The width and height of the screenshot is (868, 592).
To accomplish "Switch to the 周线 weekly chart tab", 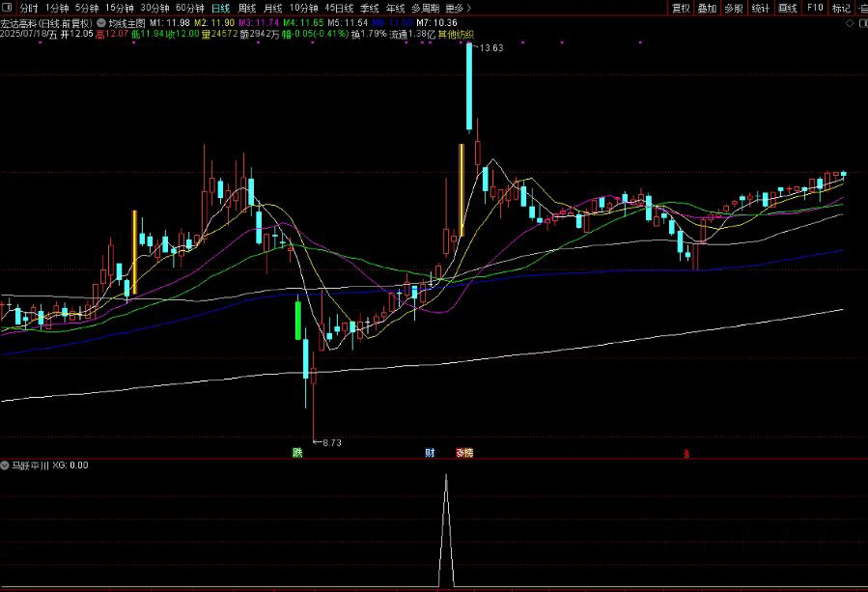I will pos(248,8).
